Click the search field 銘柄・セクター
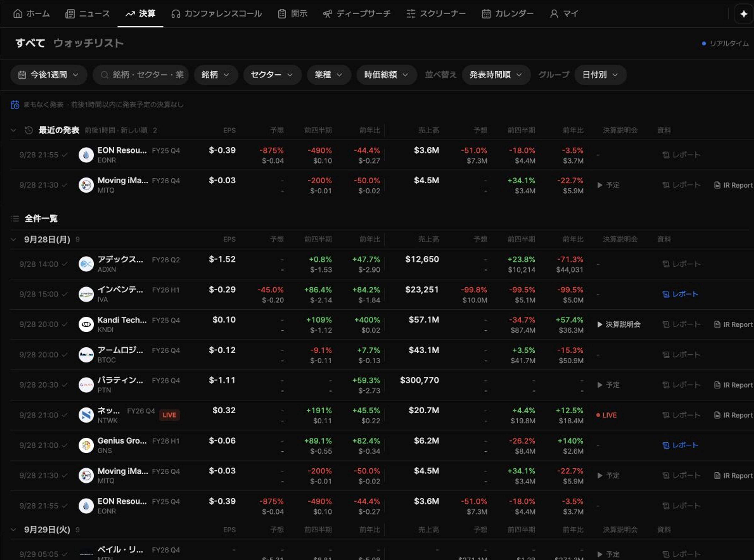Screen dimensions: 754x560 (x=141, y=75)
